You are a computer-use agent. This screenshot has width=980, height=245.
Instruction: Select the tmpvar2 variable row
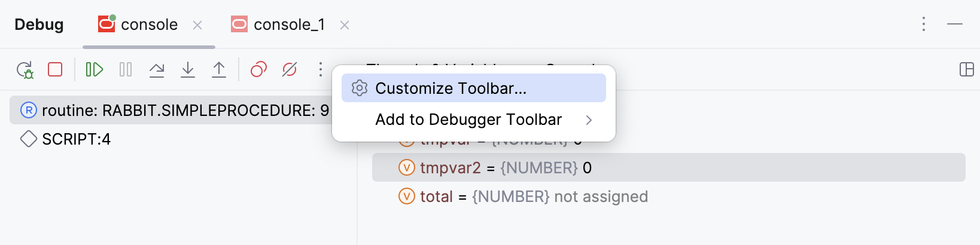[x=668, y=168]
